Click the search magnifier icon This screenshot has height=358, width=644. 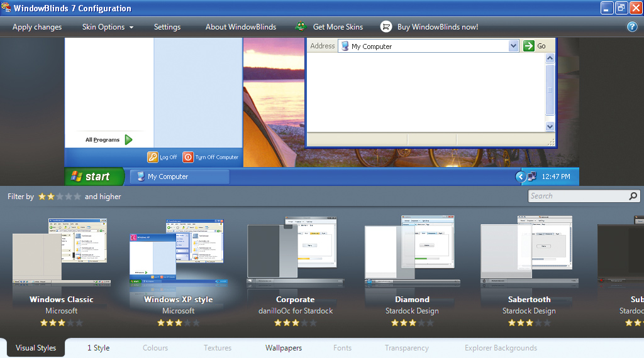(x=633, y=196)
